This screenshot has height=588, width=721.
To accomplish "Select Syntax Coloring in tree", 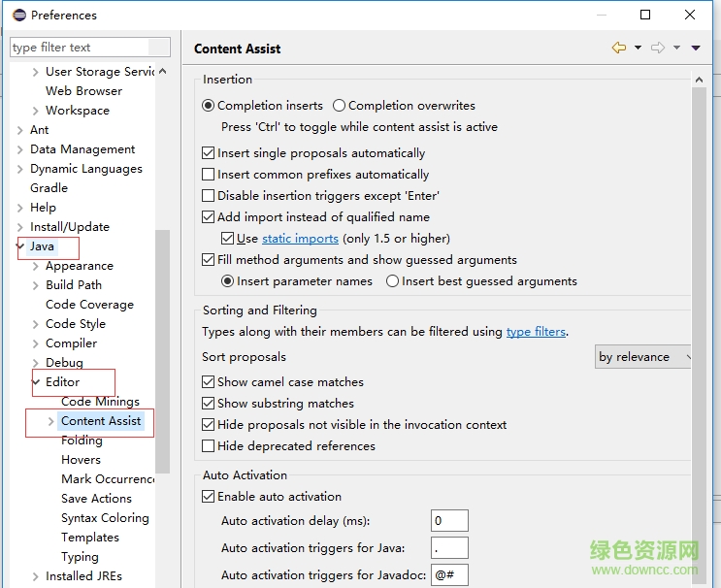I will (x=105, y=518).
